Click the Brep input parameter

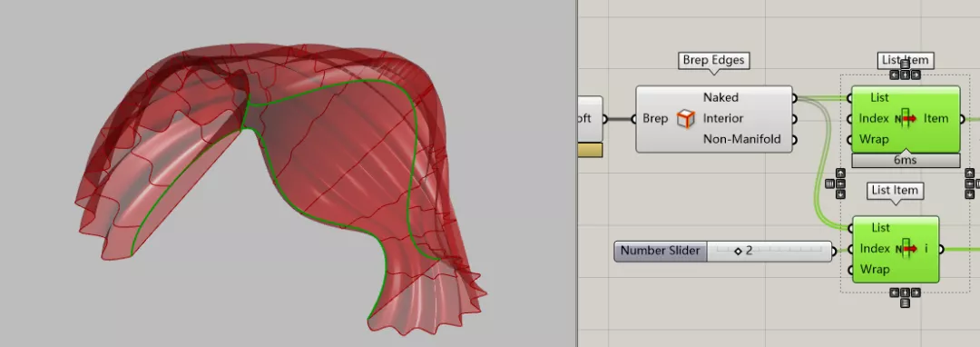655,118
